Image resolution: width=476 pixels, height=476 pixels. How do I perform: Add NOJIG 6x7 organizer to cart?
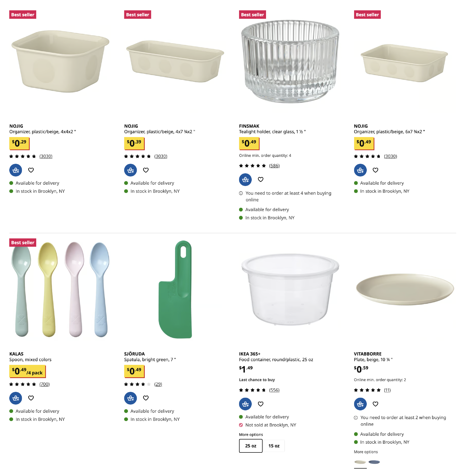pos(360,170)
